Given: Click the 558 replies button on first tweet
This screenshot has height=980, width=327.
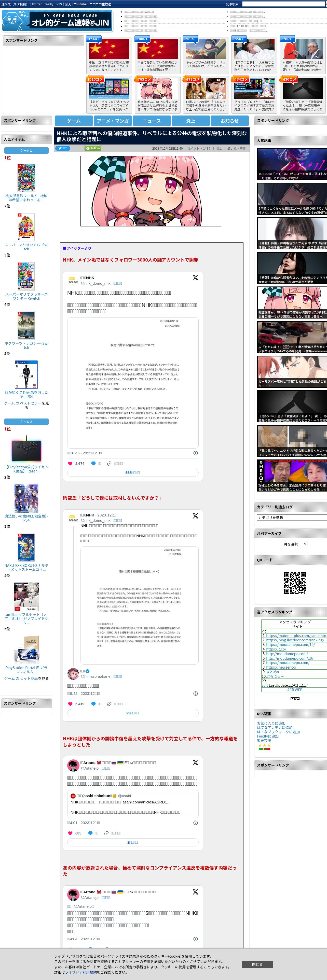Looking at the screenshot, I should tap(133, 472).
